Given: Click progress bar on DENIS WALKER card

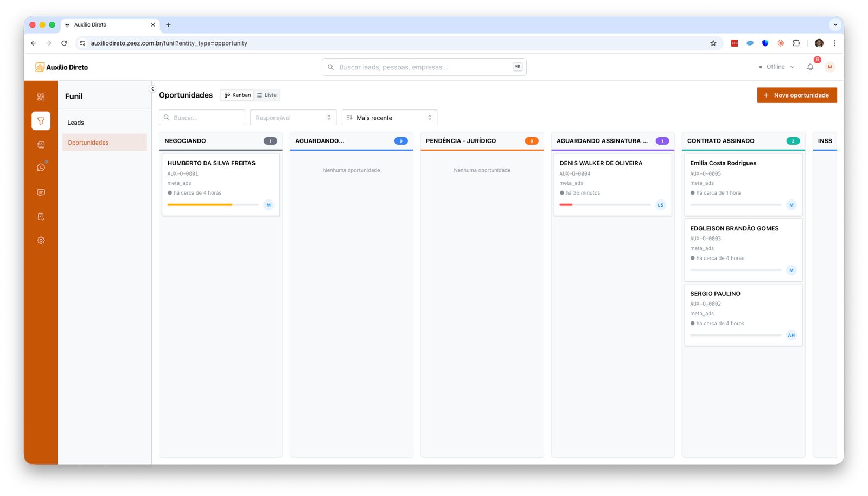Looking at the screenshot, I should click(604, 205).
